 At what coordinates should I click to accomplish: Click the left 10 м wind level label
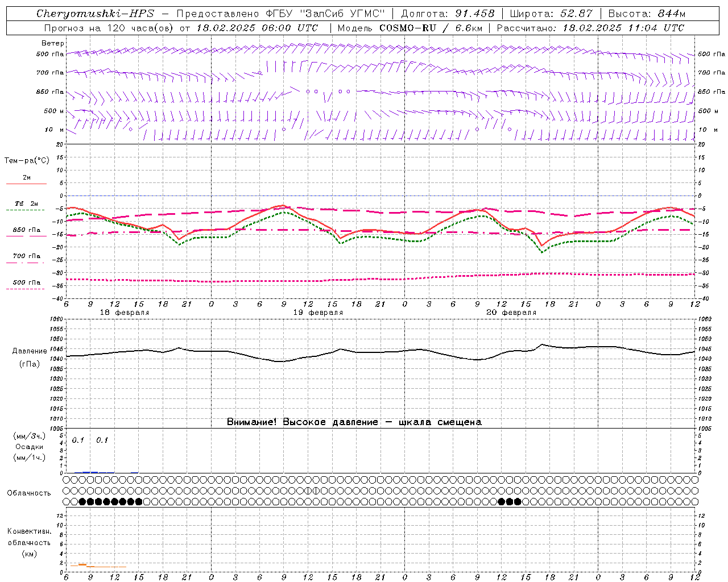pyautogui.click(x=54, y=130)
